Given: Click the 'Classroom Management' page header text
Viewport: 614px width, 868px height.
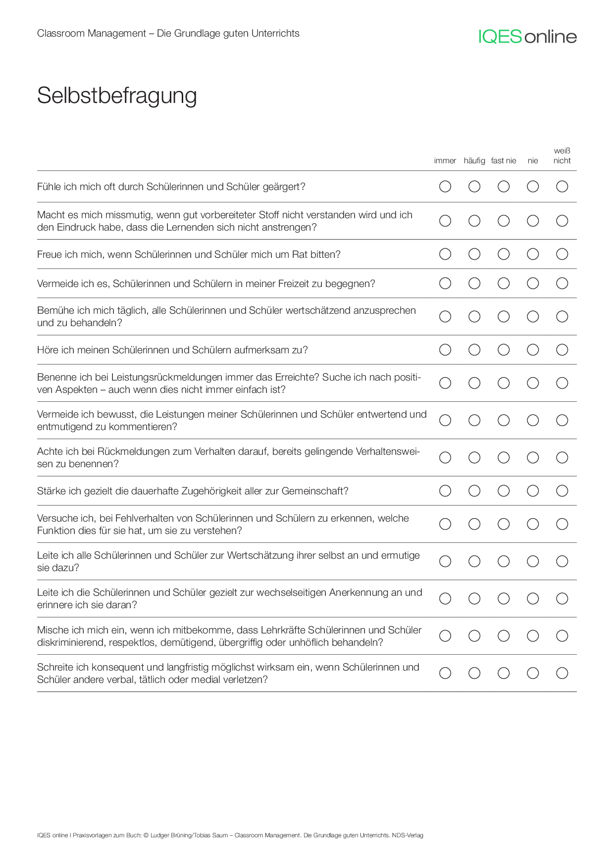Looking at the screenshot, I should [x=168, y=33].
